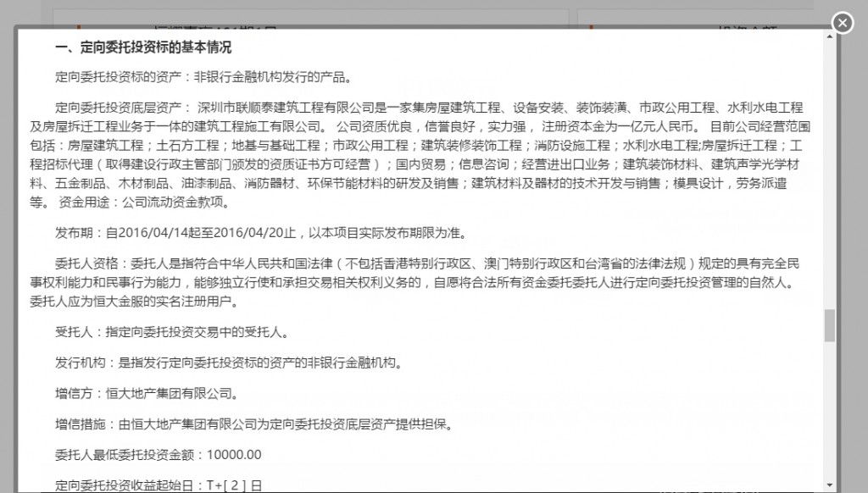Click text "注册资本金为一亿元人民币"
The image size is (868, 493).
pos(617,127)
